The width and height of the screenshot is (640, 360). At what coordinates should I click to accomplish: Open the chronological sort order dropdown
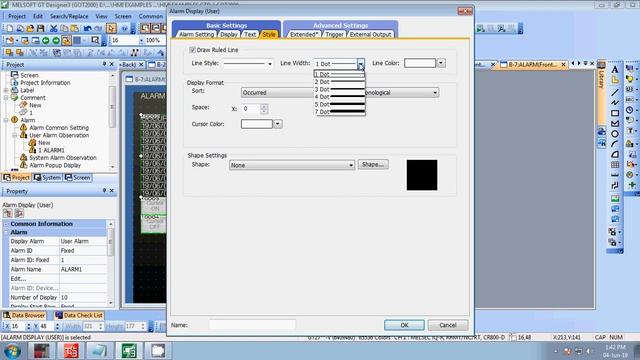402,93
